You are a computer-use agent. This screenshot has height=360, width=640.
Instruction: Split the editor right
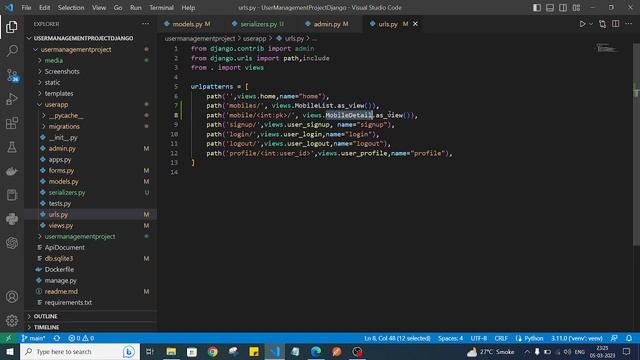click(616, 24)
